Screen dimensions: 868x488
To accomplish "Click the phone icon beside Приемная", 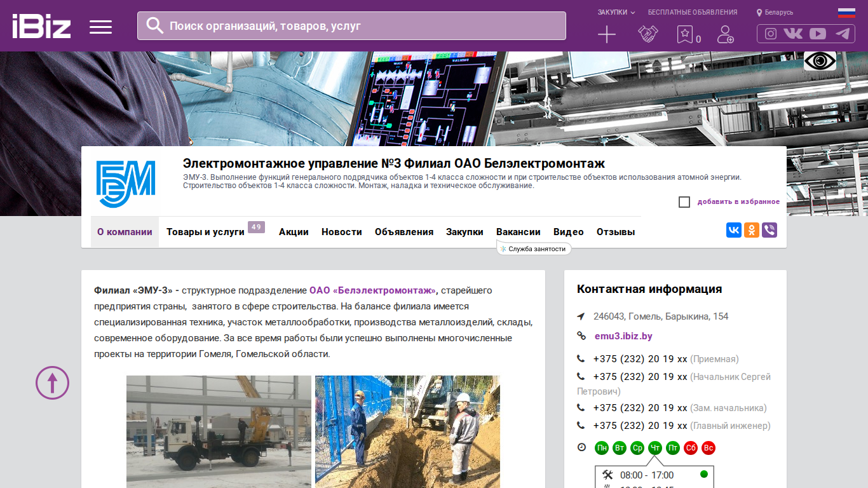I will click(x=581, y=359).
